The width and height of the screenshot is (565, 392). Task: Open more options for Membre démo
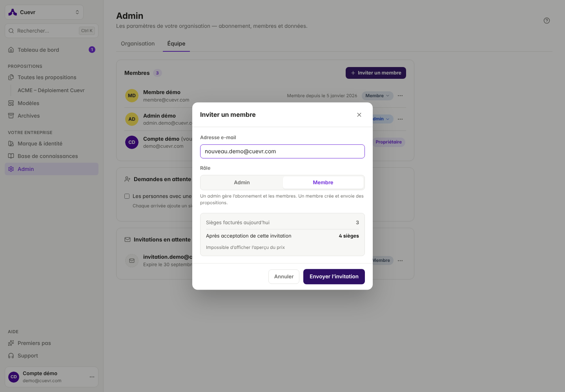click(400, 96)
